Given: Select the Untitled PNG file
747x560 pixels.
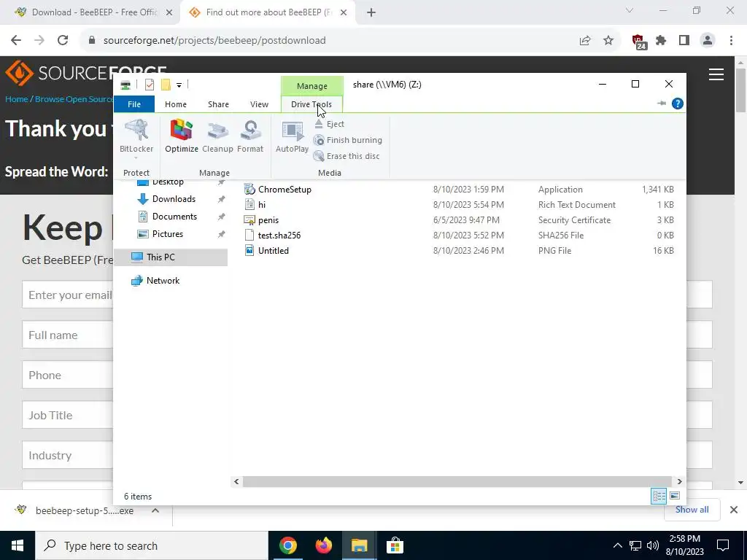Looking at the screenshot, I should point(273,251).
